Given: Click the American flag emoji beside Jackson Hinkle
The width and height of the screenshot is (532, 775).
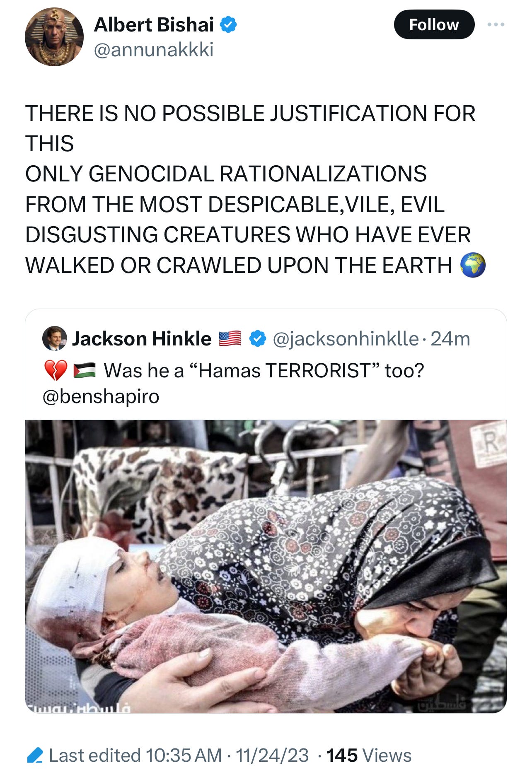Looking at the screenshot, I should (230, 339).
